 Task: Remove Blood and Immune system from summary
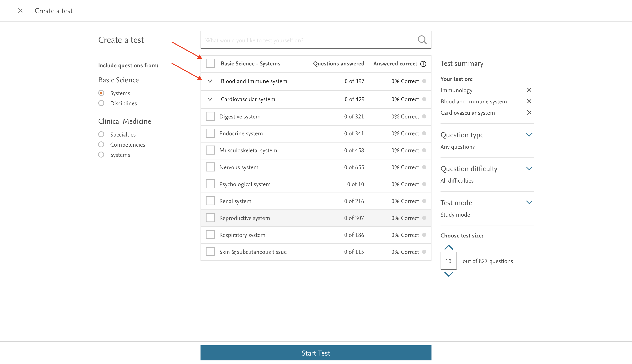pyautogui.click(x=529, y=101)
